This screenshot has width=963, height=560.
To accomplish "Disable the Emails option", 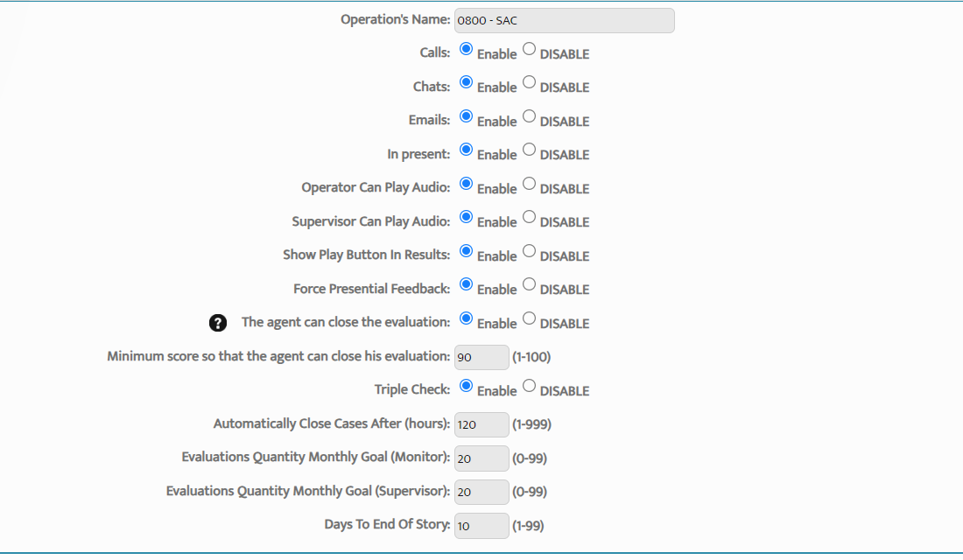I will click(x=529, y=116).
